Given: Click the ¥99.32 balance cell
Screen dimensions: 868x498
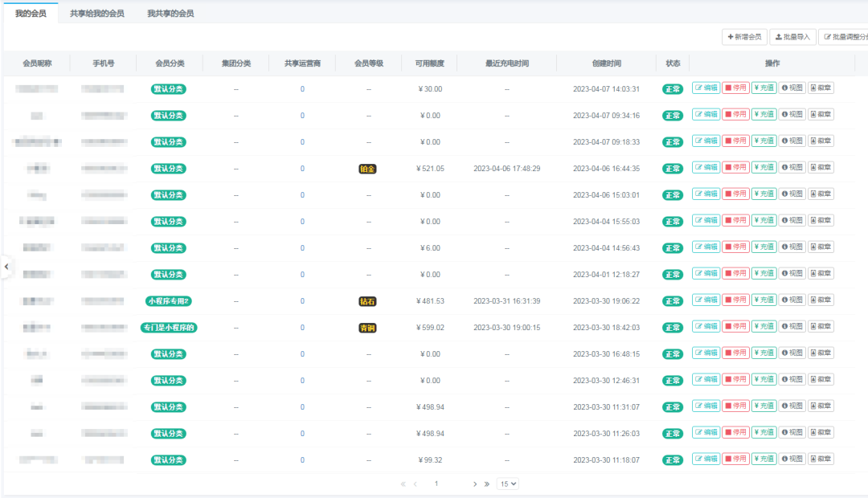Looking at the screenshot, I should pos(430,460).
